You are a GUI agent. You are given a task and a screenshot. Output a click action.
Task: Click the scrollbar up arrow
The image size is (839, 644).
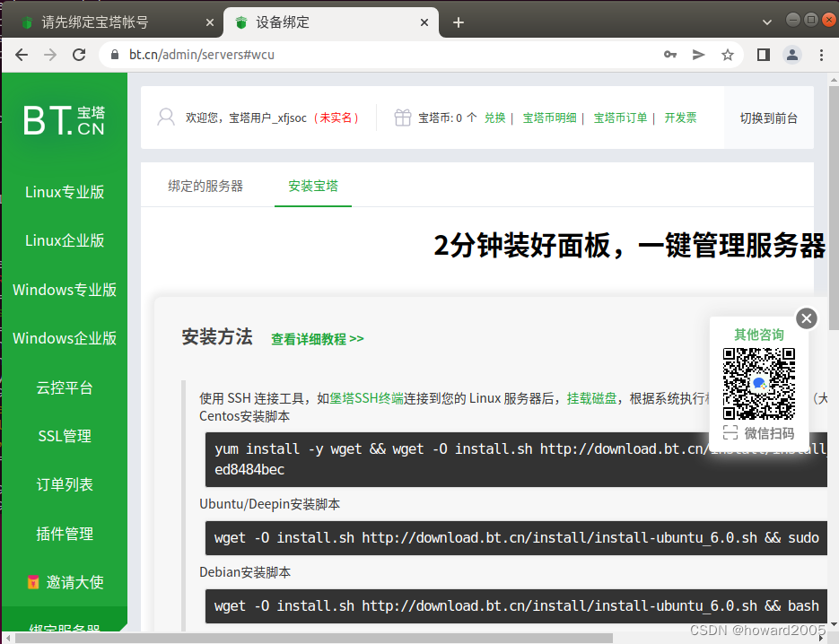coord(834,79)
